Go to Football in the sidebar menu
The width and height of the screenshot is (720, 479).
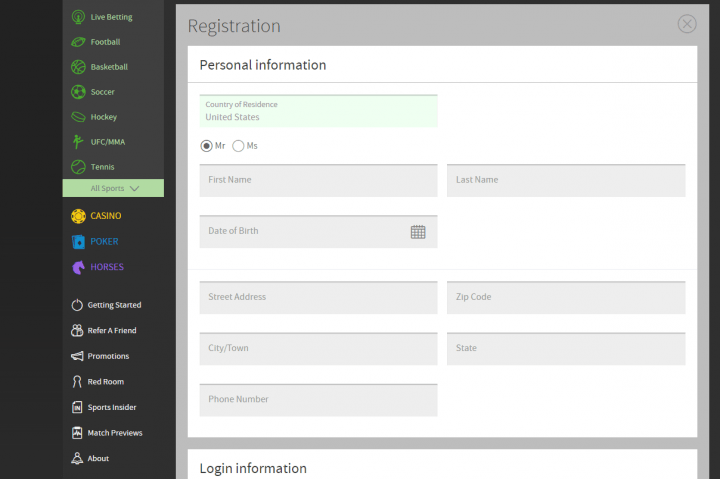[104, 42]
